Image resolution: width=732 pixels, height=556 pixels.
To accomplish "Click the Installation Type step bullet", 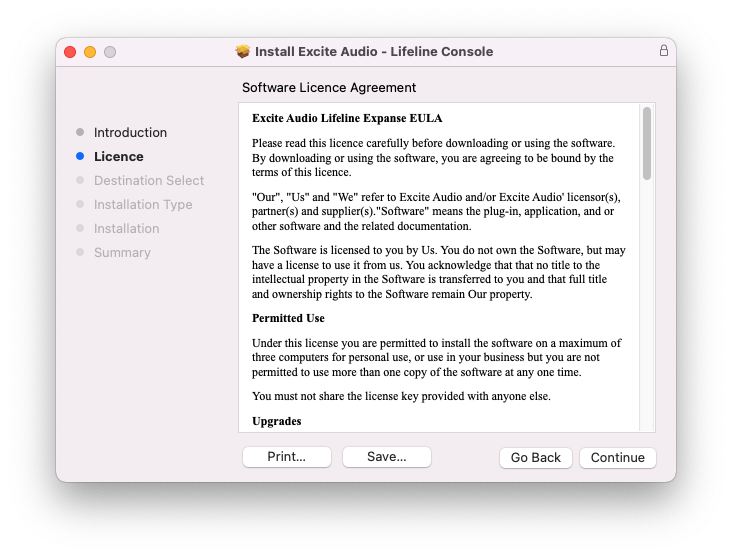I will [x=80, y=204].
